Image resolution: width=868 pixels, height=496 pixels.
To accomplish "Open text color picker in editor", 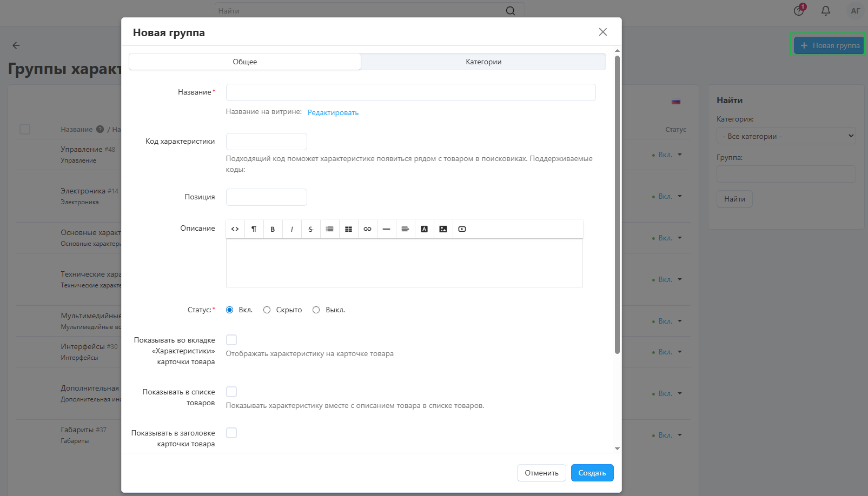I will pos(424,229).
